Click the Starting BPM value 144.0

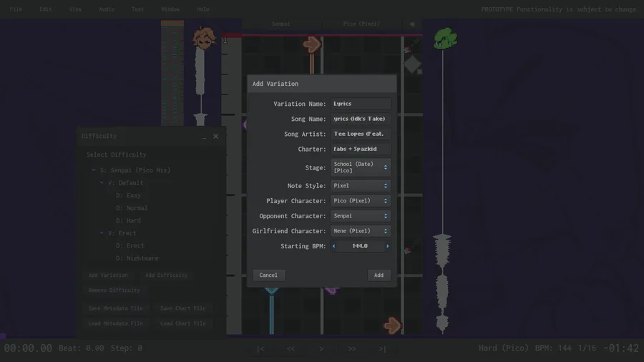pos(360,246)
